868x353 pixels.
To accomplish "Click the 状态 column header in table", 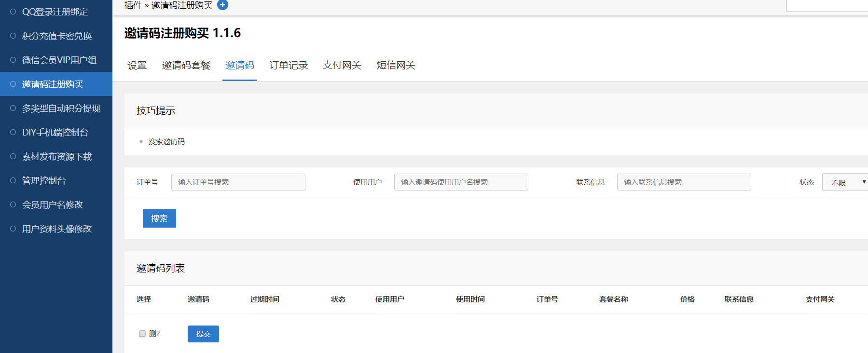I will click(x=338, y=299).
